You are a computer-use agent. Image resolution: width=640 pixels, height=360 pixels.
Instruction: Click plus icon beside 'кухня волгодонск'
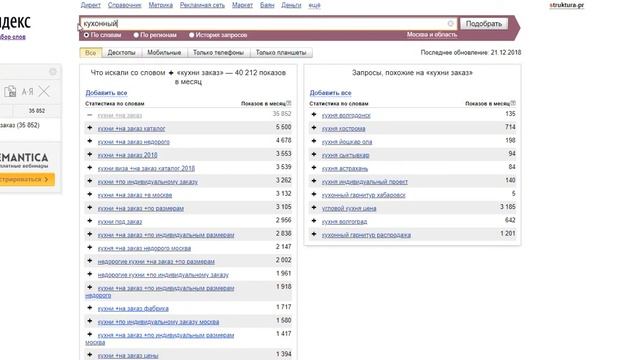[x=314, y=115]
